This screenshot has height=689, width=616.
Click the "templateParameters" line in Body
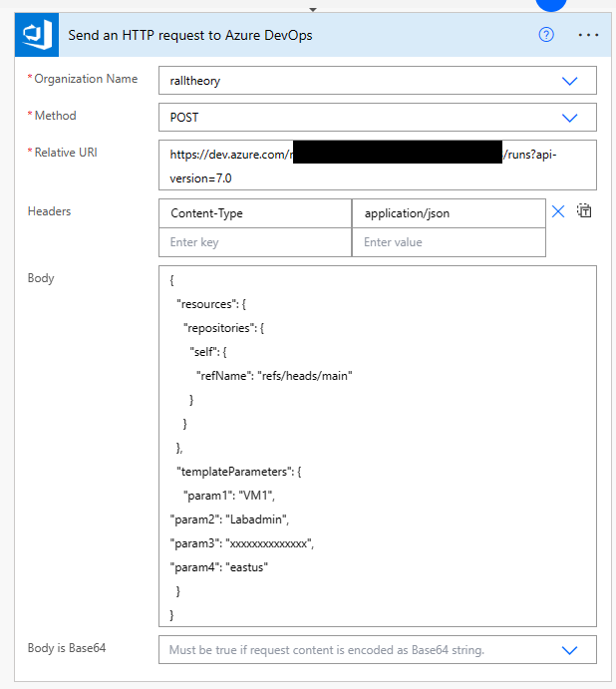(239, 472)
